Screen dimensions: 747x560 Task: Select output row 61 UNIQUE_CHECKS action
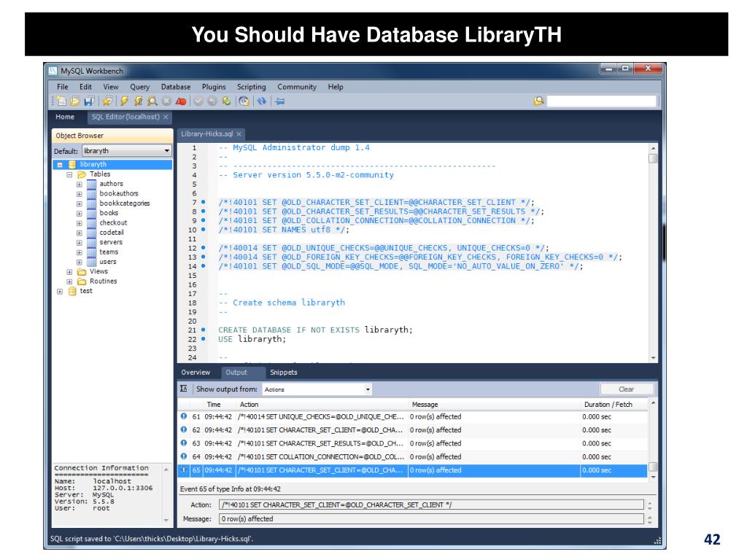pos(413,416)
